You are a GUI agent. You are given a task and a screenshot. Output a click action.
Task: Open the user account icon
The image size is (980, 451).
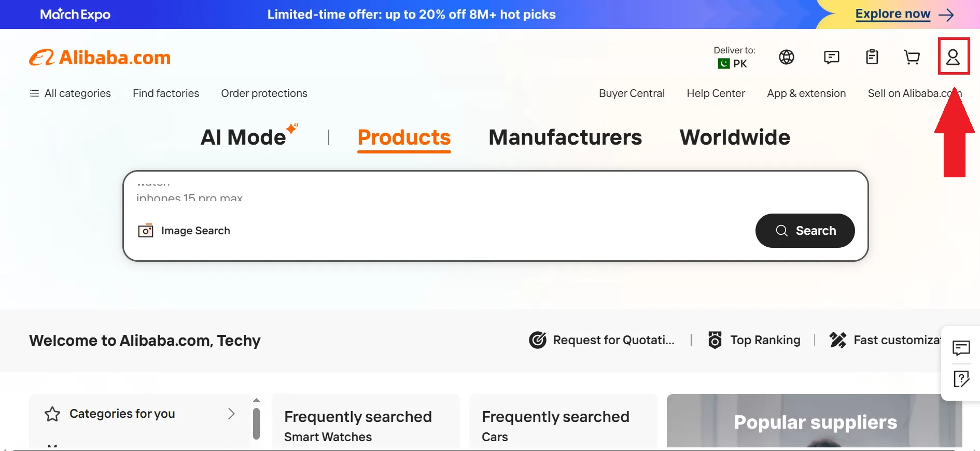click(x=954, y=57)
